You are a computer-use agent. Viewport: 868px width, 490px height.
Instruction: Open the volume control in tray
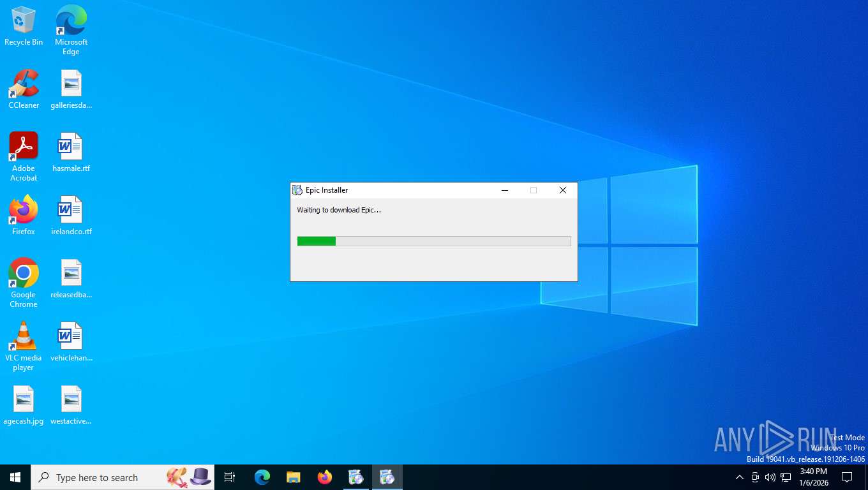770,477
